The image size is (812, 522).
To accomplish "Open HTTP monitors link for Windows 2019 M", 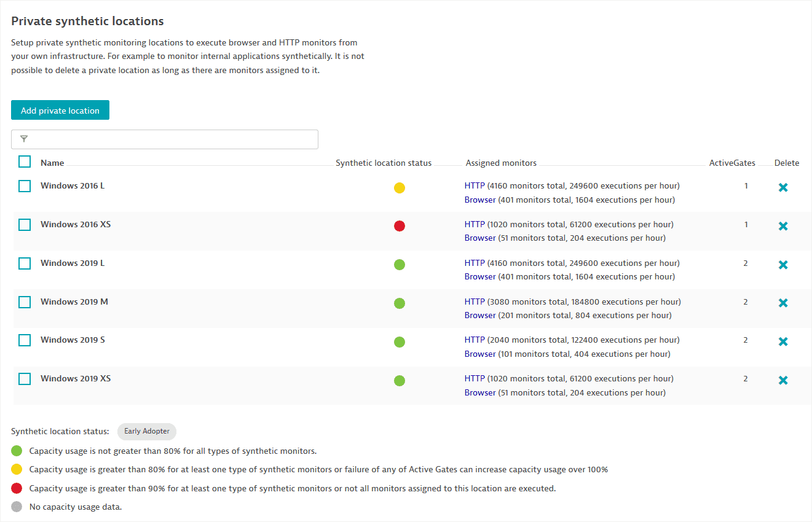I will (475, 302).
